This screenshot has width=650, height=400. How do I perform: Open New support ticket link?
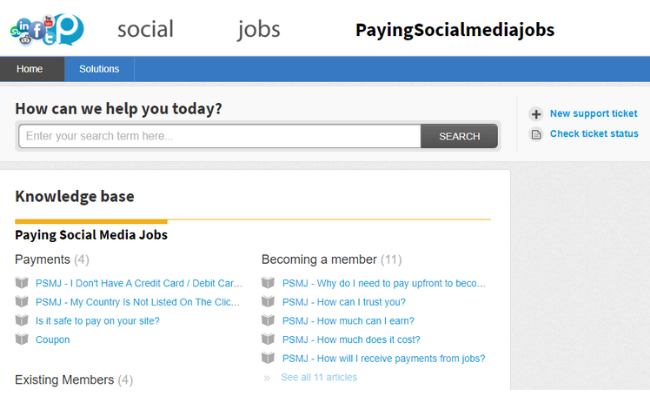[594, 114]
